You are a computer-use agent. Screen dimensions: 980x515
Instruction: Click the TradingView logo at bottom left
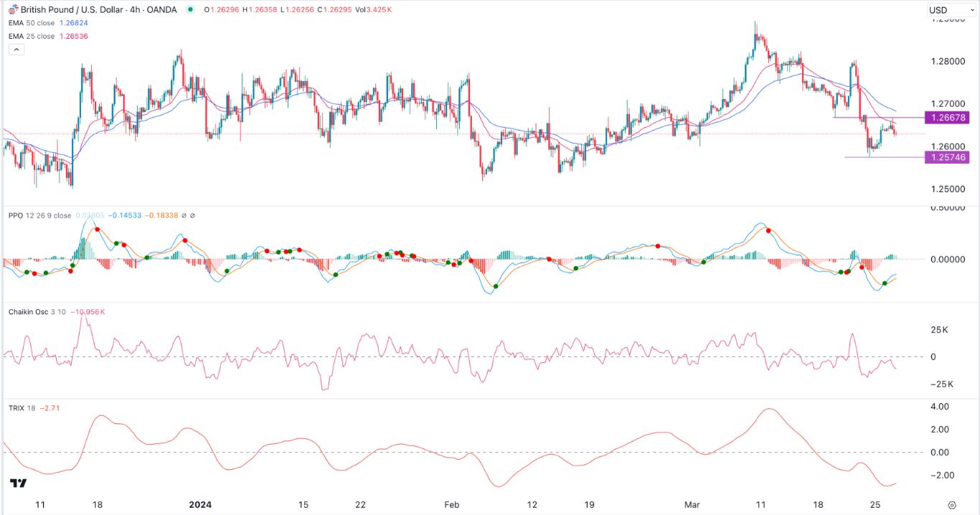coord(19,484)
